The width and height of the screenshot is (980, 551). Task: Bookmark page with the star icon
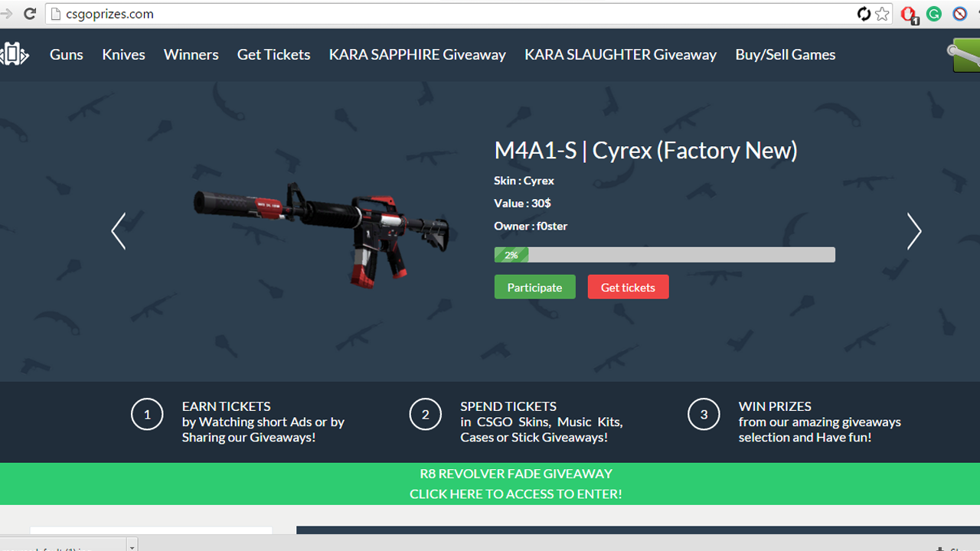click(883, 14)
